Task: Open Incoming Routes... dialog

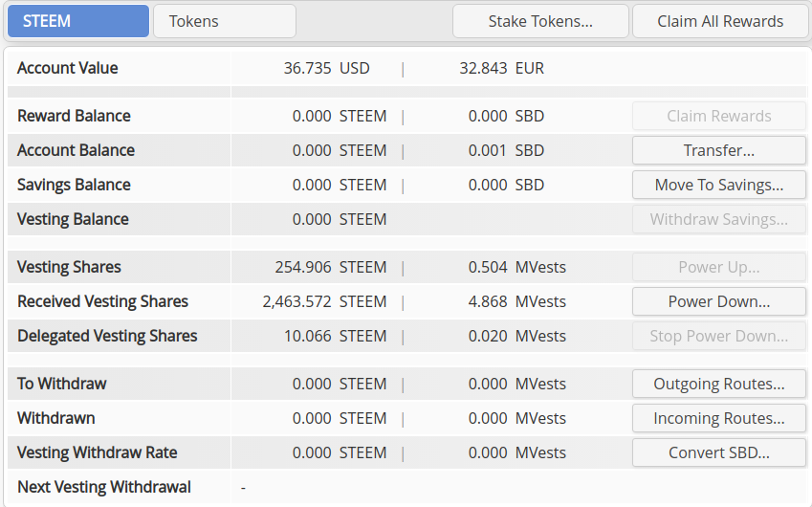Action: click(x=719, y=418)
